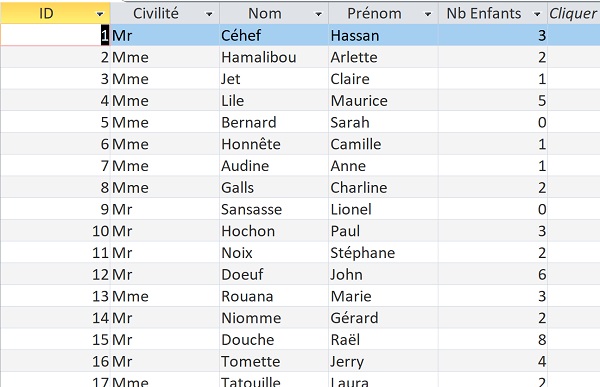The width and height of the screenshot is (600, 387).
Task: Click the ID cell showing 10
Action: click(x=55, y=231)
